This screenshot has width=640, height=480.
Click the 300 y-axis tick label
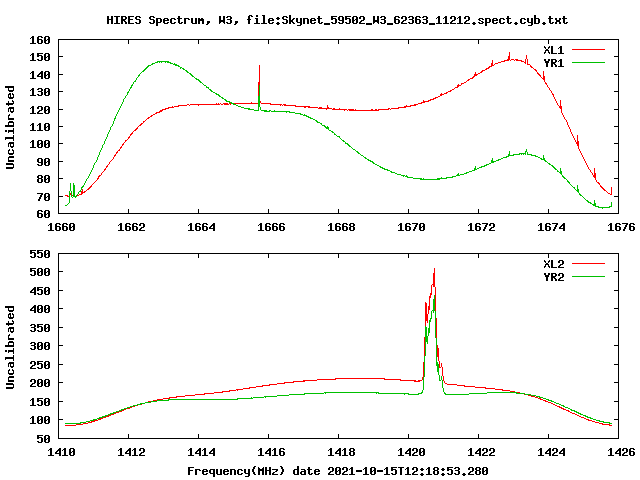(x=40, y=346)
